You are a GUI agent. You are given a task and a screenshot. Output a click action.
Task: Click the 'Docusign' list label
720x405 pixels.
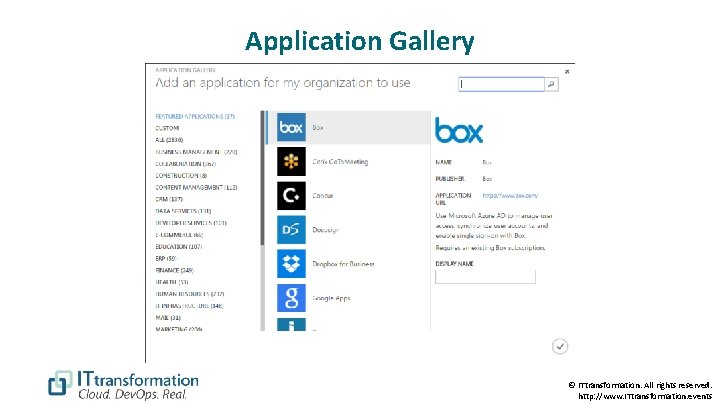click(x=326, y=230)
